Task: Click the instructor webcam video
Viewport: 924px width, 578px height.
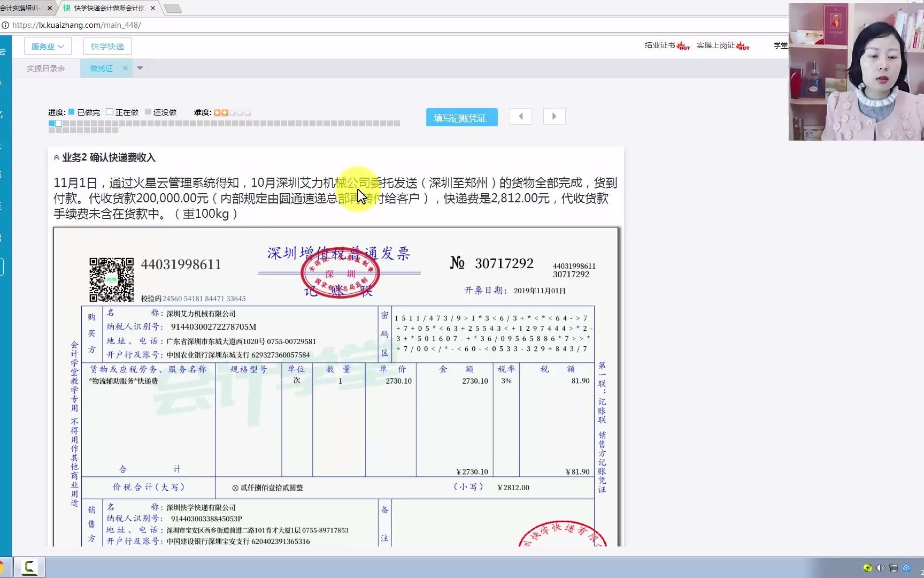Action: tap(856, 72)
